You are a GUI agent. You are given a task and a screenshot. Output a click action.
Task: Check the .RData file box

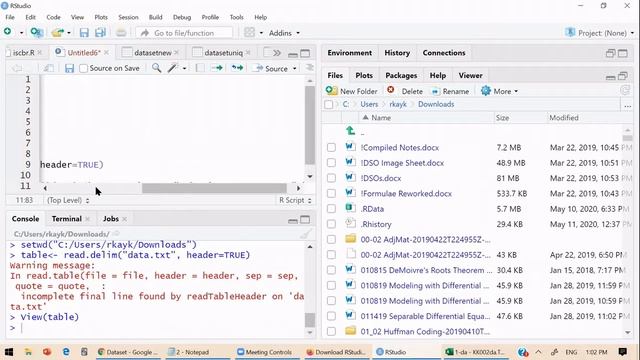coord(331,209)
